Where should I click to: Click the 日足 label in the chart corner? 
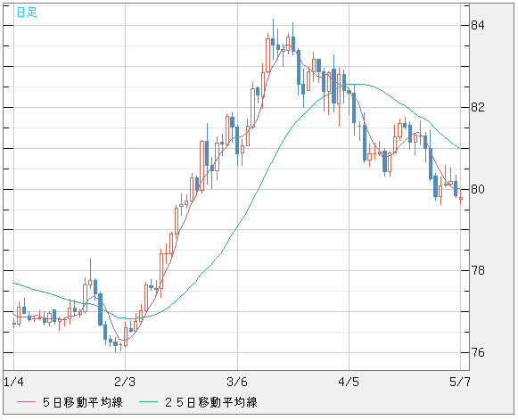pyautogui.click(x=27, y=12)
